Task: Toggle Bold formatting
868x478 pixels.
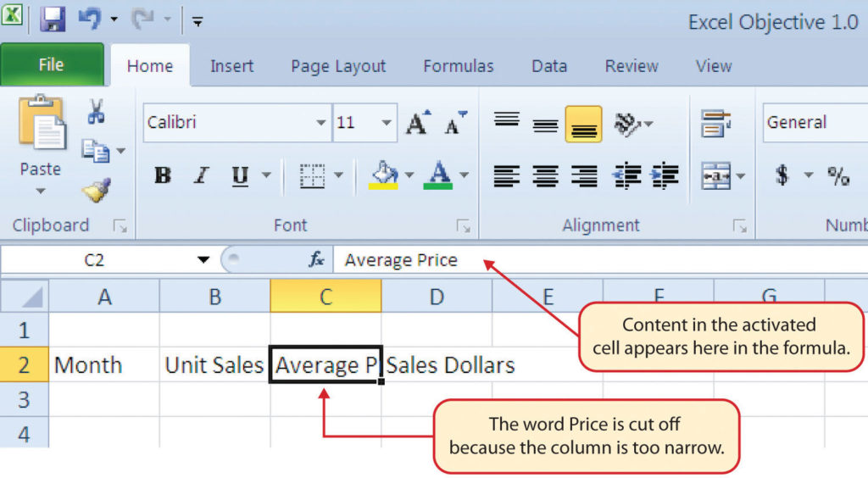Action: 163,175
